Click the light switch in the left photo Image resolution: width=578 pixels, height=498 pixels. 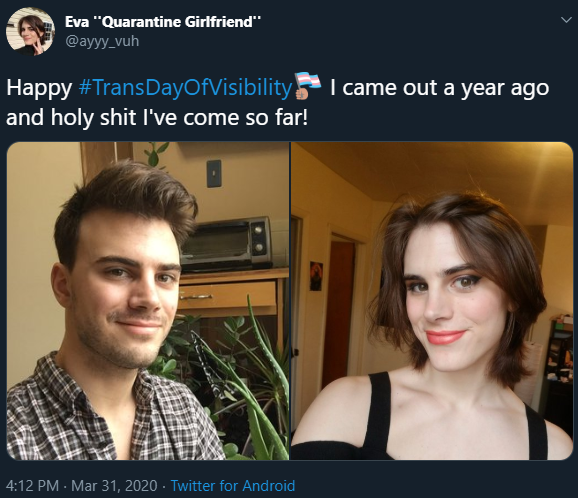(x=214, y=174)
